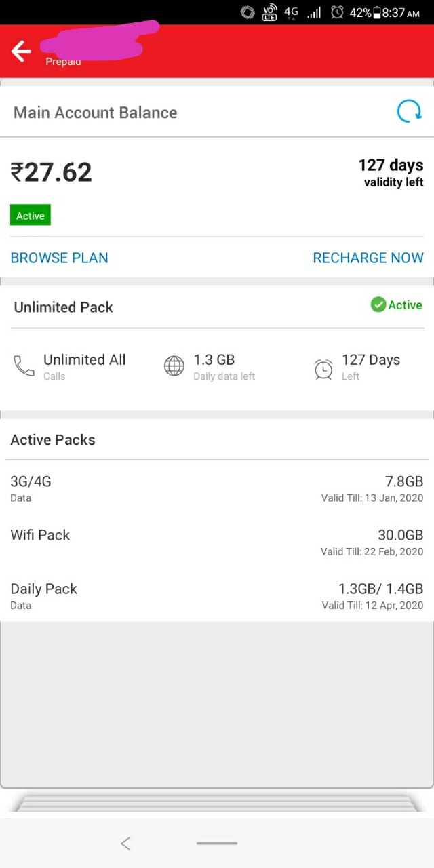Open the Daily Pack data entry

217,596
